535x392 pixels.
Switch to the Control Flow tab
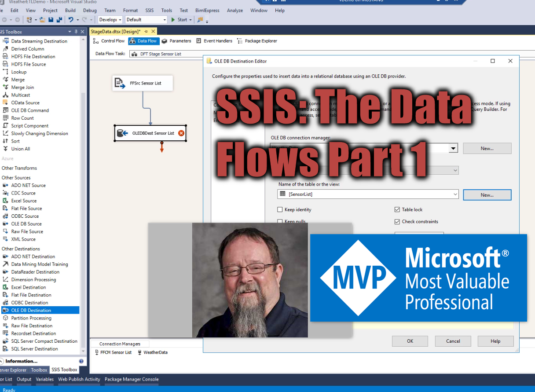click(x=109, y=41)
